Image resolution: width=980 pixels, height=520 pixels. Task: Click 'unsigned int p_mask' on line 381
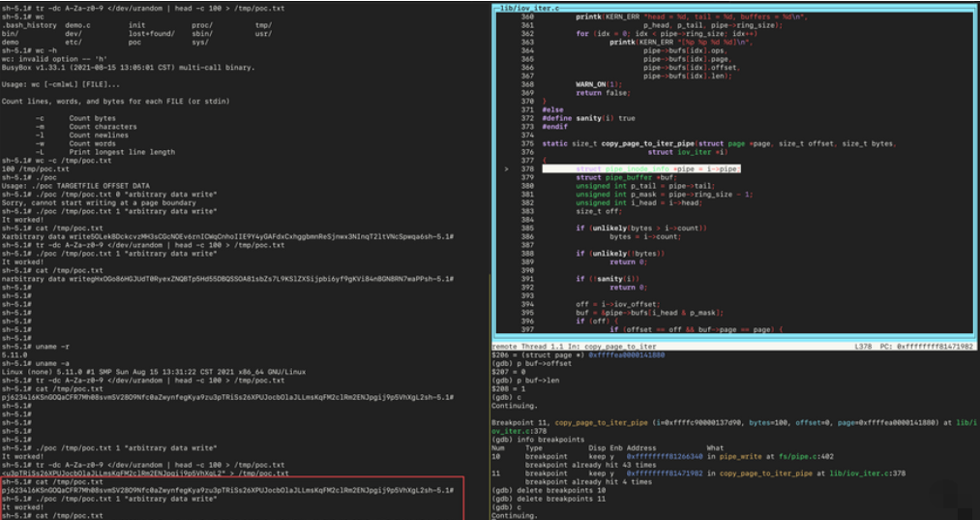pos(665,195)
